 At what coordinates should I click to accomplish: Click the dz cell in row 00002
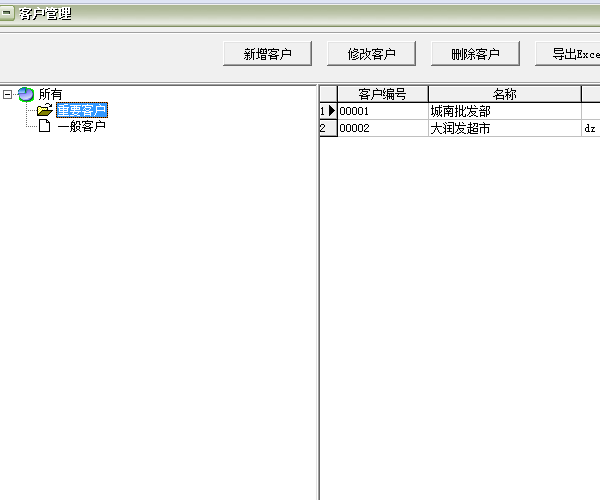click(591, 128)
